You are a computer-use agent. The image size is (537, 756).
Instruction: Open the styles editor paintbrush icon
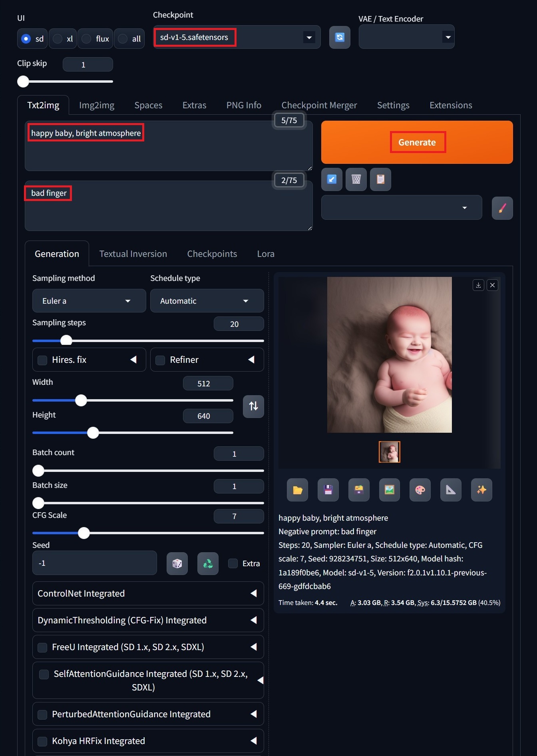coord(502,208)
